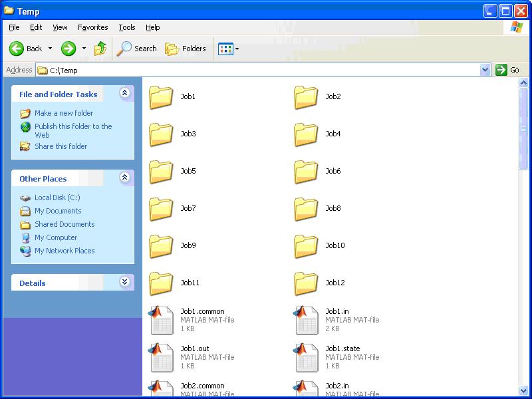
Task: Collapse the Other Places panel
Action: [124, 178]
